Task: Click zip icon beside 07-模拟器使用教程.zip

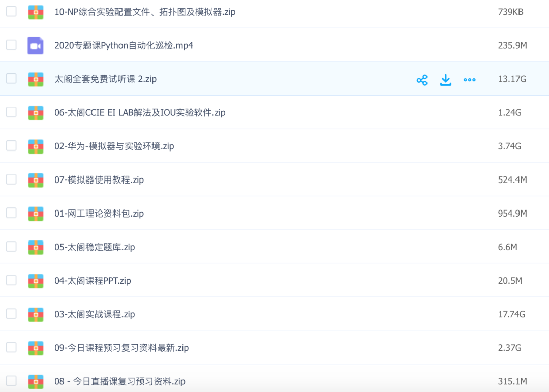Action: click(36, 180)
